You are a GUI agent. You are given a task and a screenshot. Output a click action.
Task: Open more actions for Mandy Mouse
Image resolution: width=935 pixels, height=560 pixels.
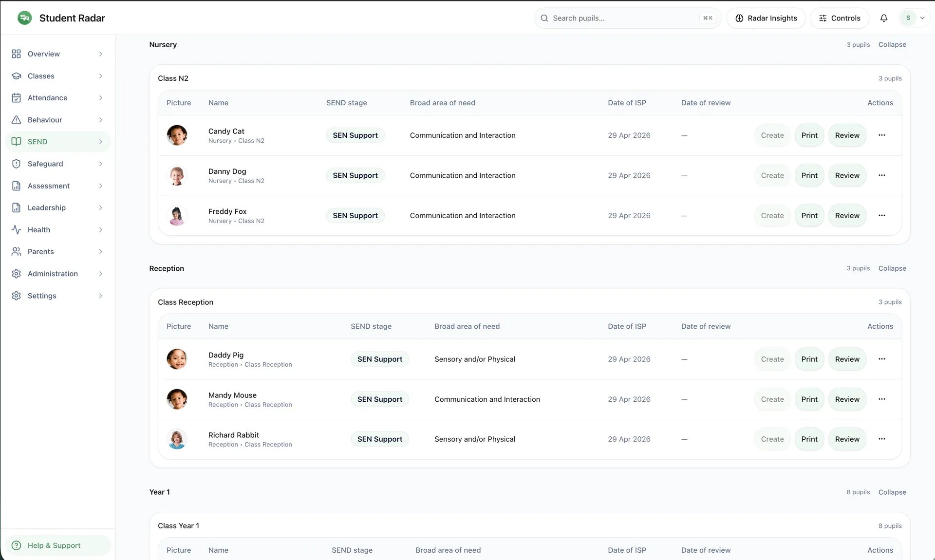tap(882, 399)
